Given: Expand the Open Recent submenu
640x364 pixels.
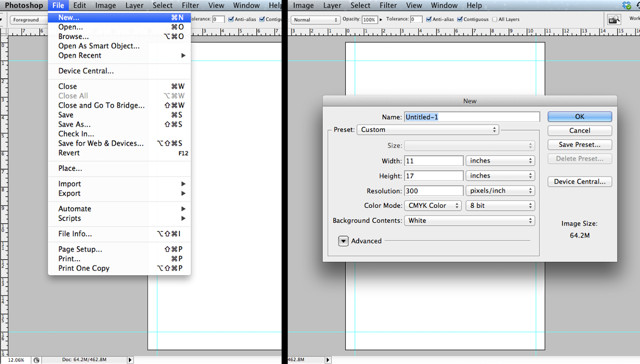Looking at the screenshot, I should 119,56.
